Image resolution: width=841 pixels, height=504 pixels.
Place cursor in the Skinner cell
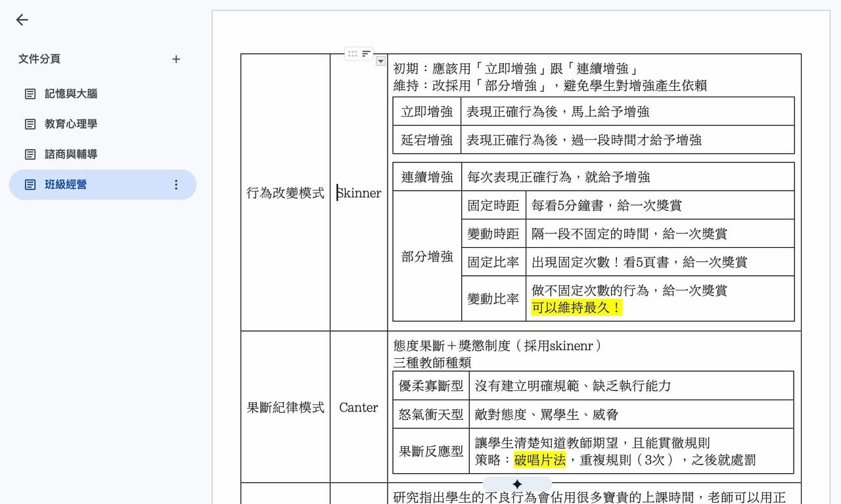tap(359, 193)
